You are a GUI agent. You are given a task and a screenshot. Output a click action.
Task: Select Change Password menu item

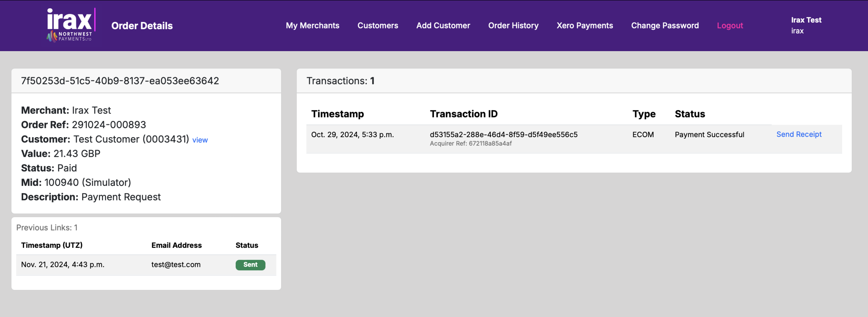tap(665, 25)
